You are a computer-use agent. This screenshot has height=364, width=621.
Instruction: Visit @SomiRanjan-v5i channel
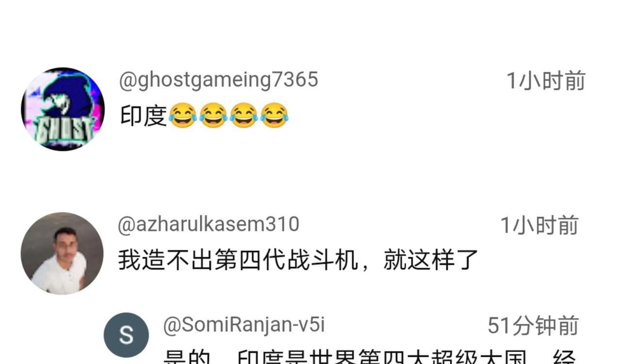pos(244,325)
